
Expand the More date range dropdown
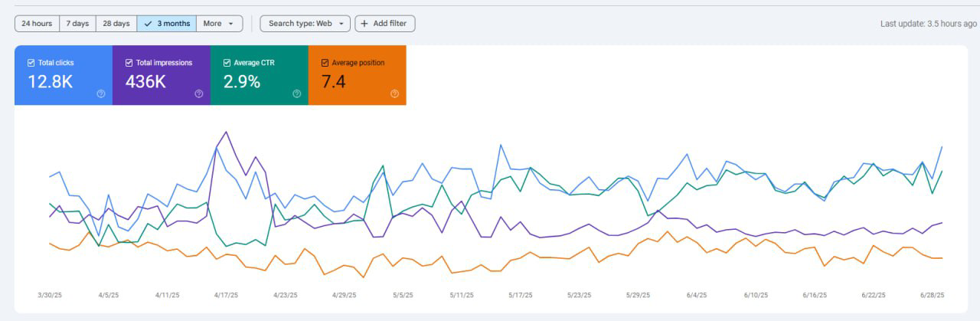pyautogui.click(x=220, y=24)
